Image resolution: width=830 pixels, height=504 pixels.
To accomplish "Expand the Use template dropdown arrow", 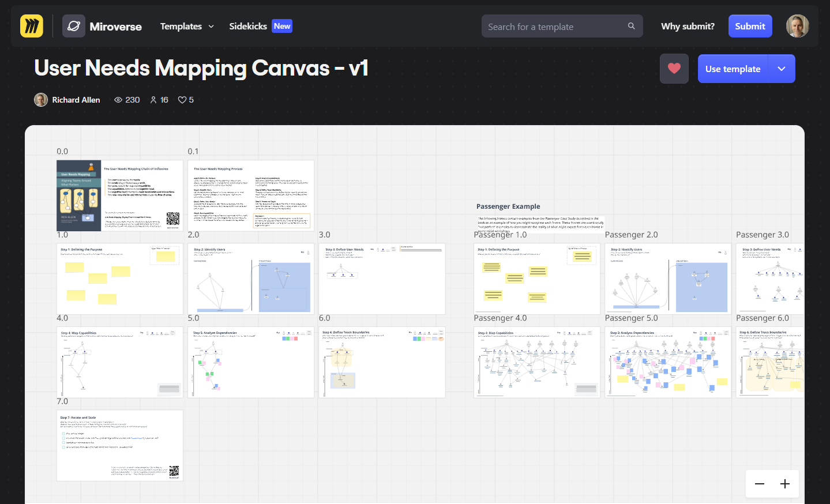I will pos(782,68).
